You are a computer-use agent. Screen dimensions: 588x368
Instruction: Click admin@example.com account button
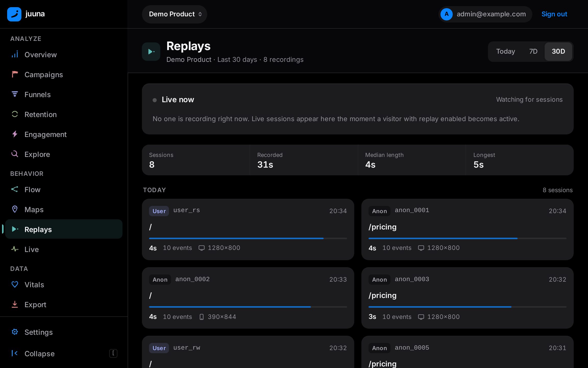pyautogui.click(x=485, y=14)
